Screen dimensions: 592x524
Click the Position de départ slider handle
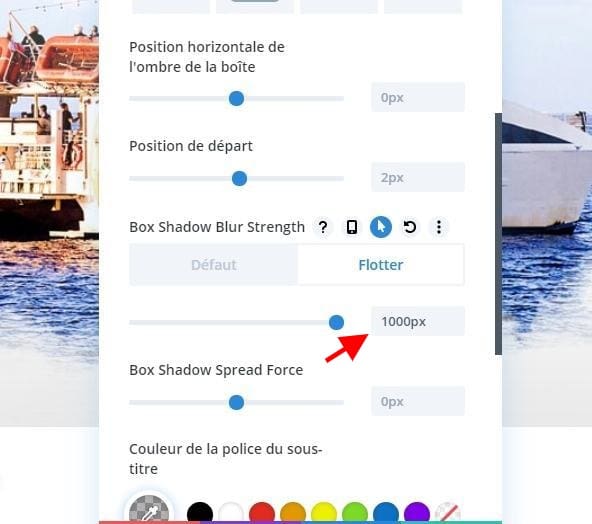pos(239,178)
